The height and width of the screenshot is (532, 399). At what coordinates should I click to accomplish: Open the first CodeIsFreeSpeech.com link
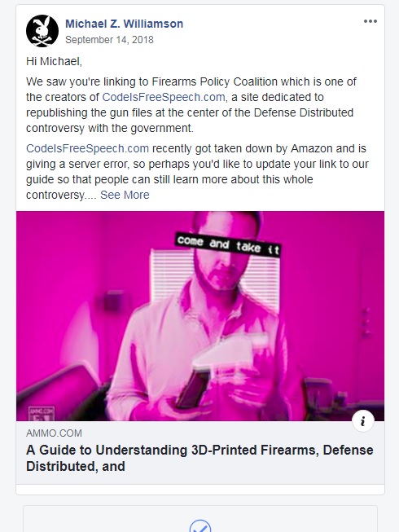click(x=164, y=97)
